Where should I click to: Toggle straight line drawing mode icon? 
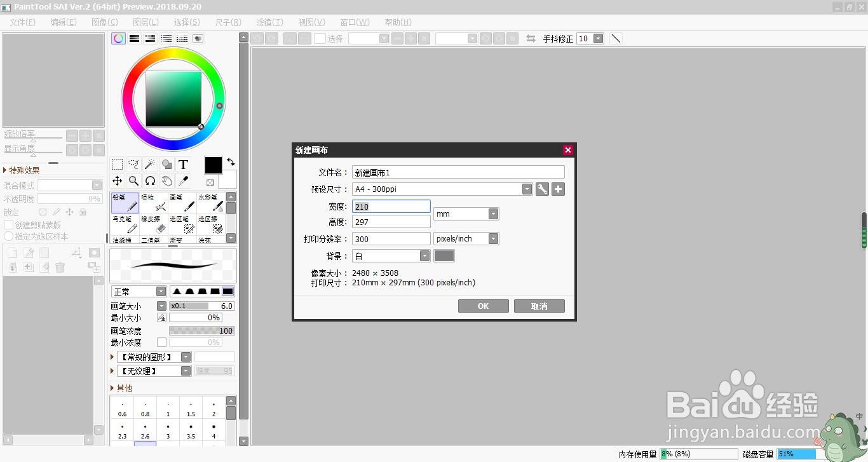point(616,39)
